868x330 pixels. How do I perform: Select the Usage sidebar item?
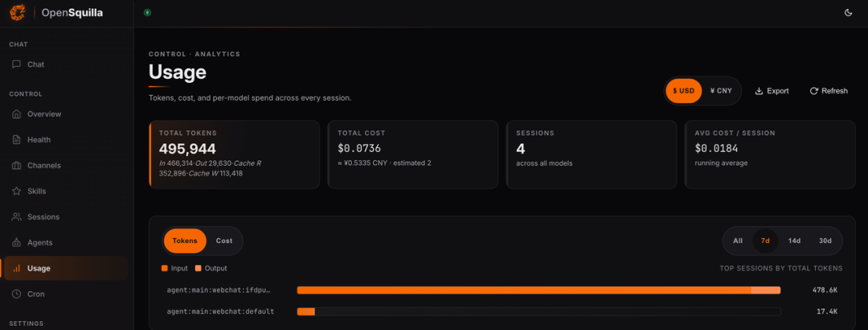tap(67, 269)
